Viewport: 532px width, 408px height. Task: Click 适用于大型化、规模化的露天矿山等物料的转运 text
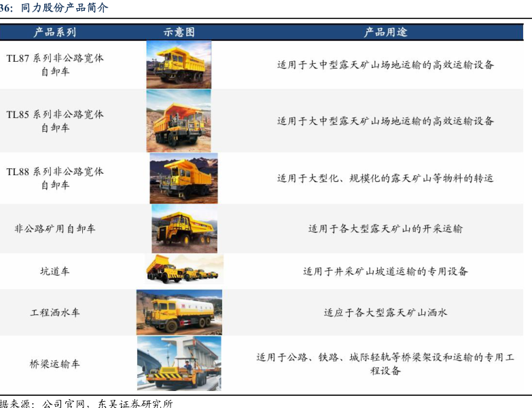click(385, 178)
